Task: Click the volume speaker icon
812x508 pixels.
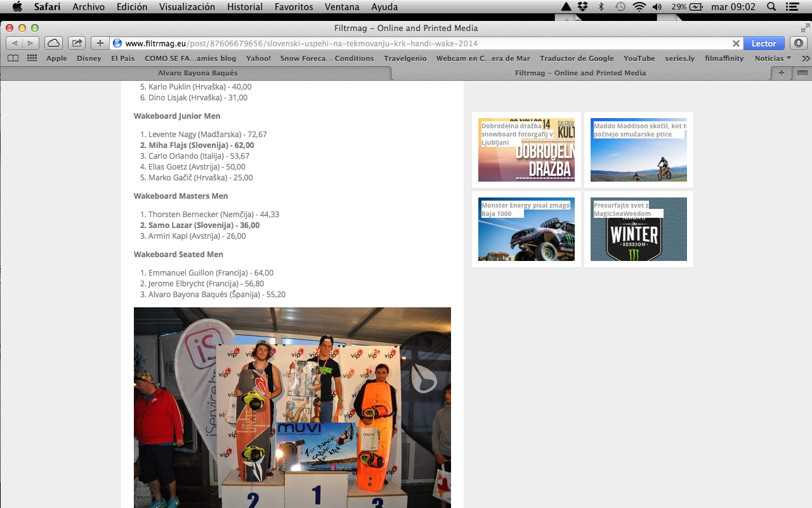Action: (x=657, y=7)
